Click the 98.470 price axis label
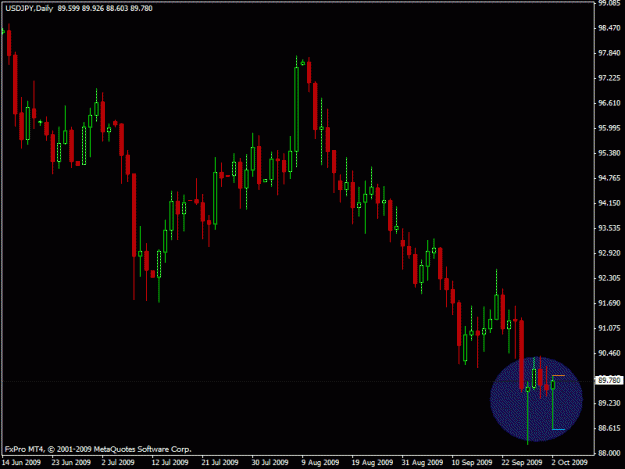 (609, 28)
